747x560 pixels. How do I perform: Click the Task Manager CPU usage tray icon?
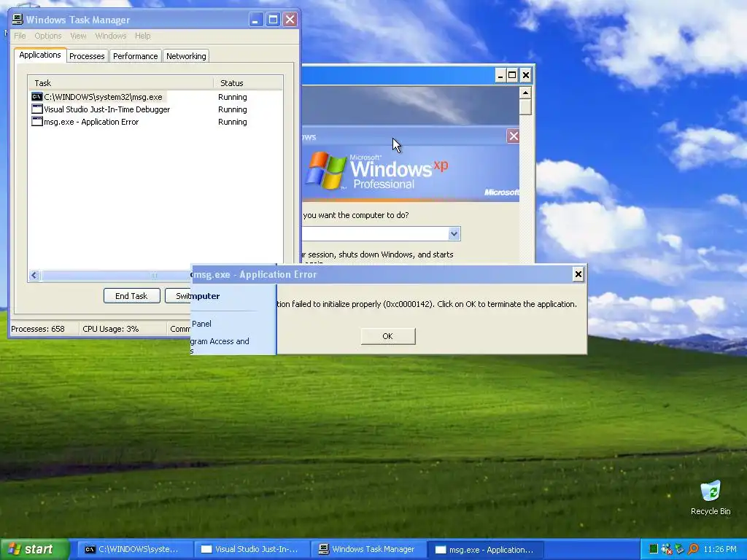coord(654,549)
